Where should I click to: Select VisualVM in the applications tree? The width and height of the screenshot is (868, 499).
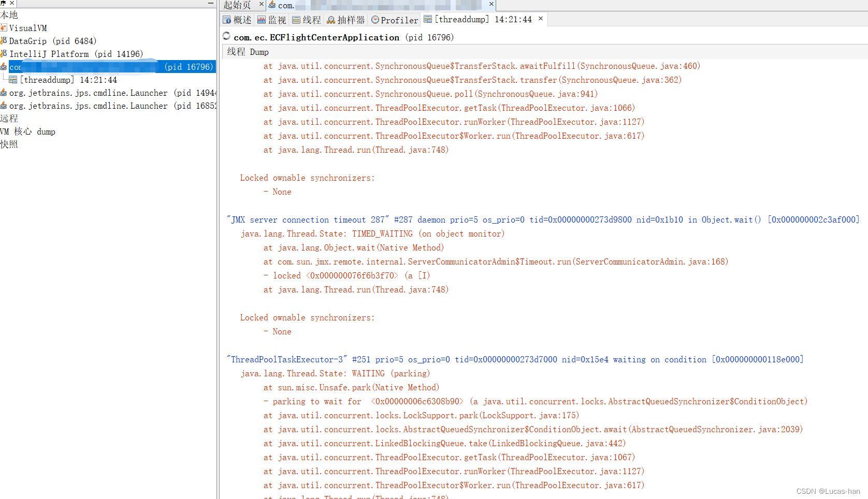[x=28, y=28]
